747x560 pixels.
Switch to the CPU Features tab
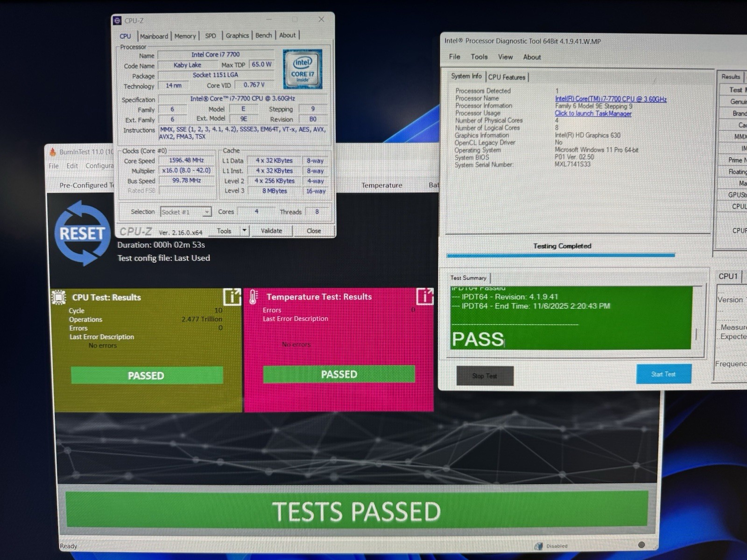pos(507,77)
